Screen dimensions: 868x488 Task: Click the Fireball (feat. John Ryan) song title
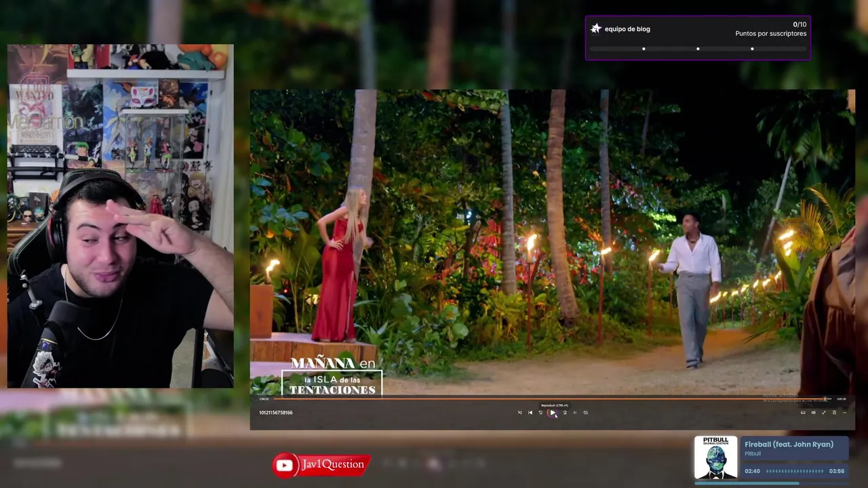coord(789,445)
